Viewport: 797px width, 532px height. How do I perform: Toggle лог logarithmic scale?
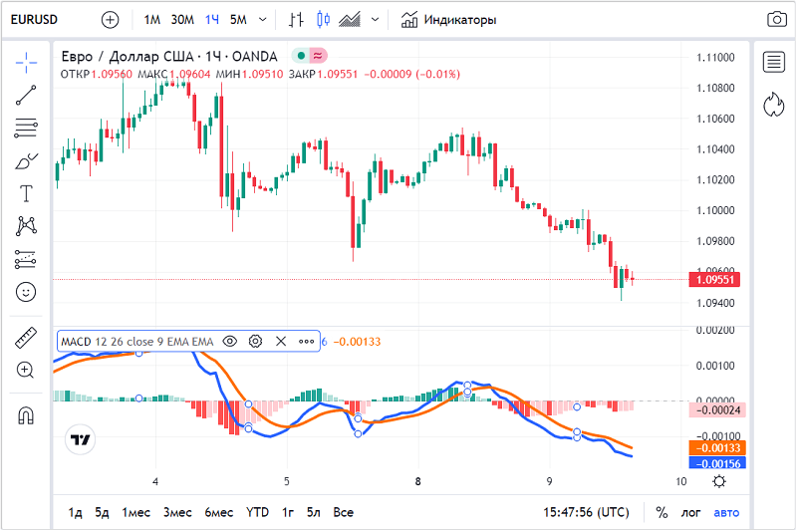coord(690,512)
